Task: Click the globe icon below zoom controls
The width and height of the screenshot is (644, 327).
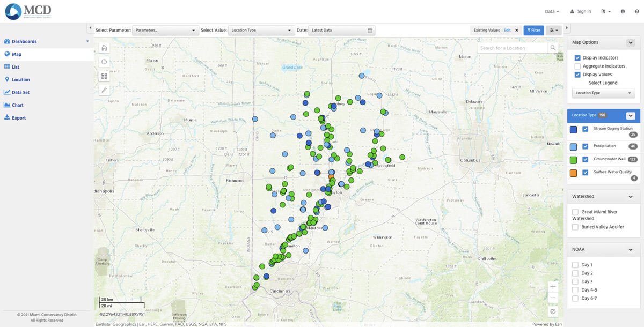Action: 553,311
